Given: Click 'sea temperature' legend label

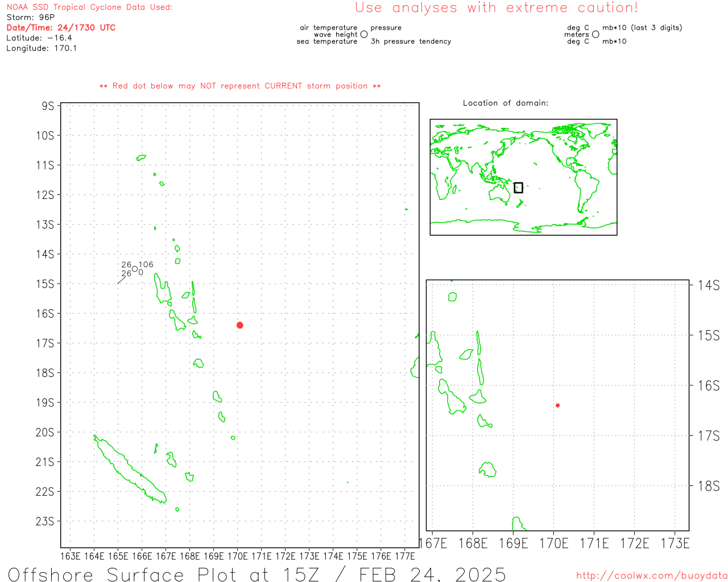Looking at the screenshot, I should (327, 41).
